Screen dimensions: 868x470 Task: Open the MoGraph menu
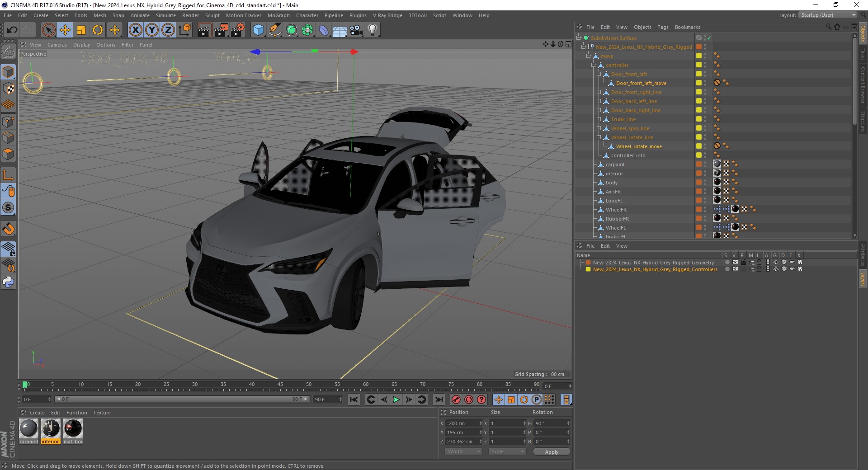click(x=278, y=15)
